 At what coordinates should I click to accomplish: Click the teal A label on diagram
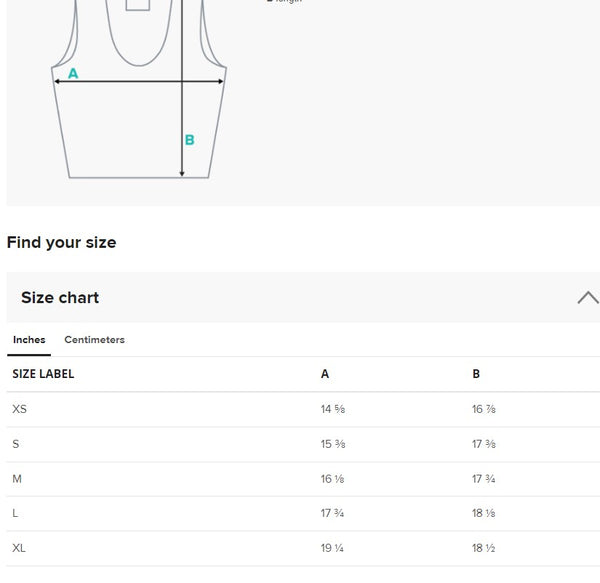pos(73,73)
